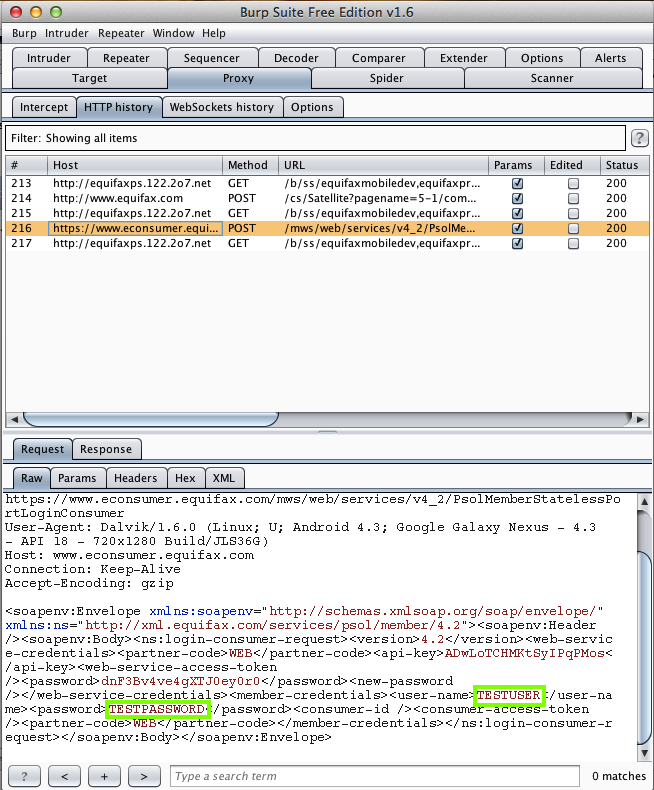Image resolution: width=654 pixels, height=790 pixels.
Task: Sort by the # column header
Action: coord(26,165)
